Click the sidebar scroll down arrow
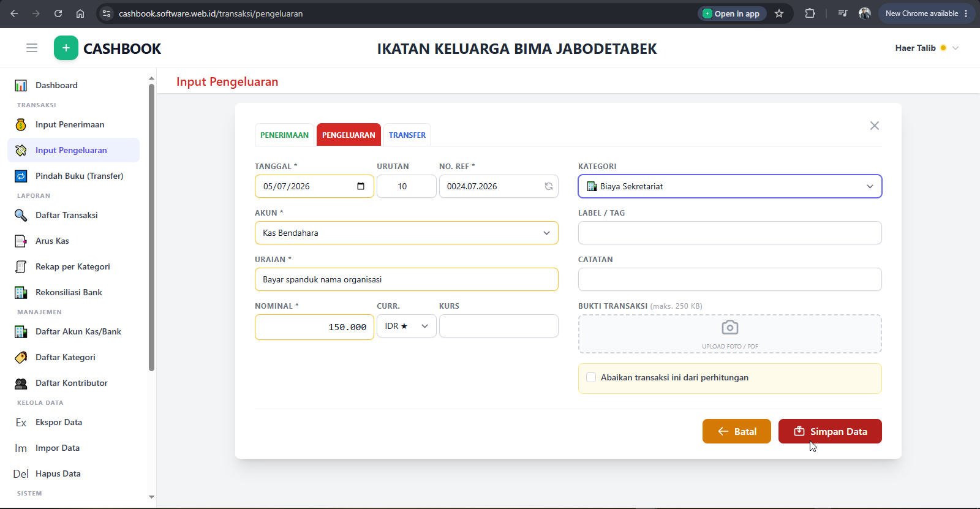This screenshot has height=509, width=980. click(x=151, y=497)
